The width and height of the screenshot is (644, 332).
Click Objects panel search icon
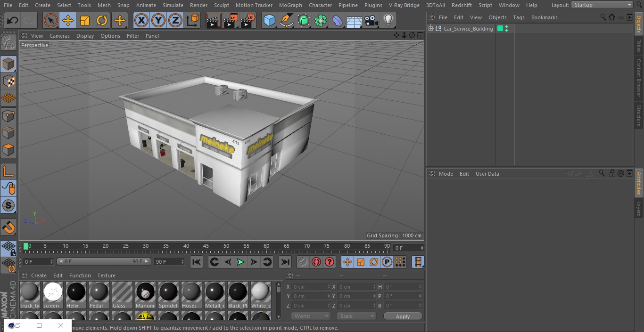click(x=603, y=17)
